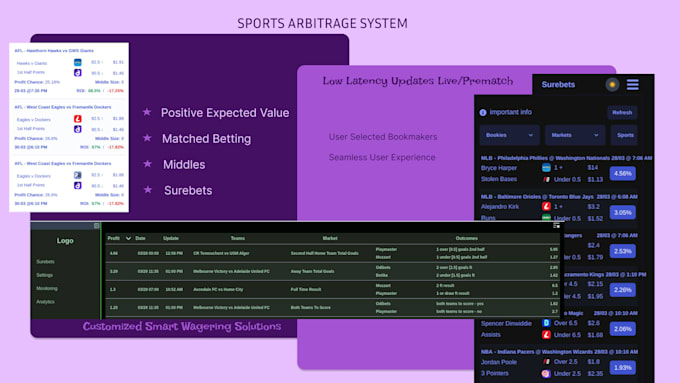Click the 3.05% surebet button
The width and height of the screenshot is (680, 383).
(x=622, y=213)
